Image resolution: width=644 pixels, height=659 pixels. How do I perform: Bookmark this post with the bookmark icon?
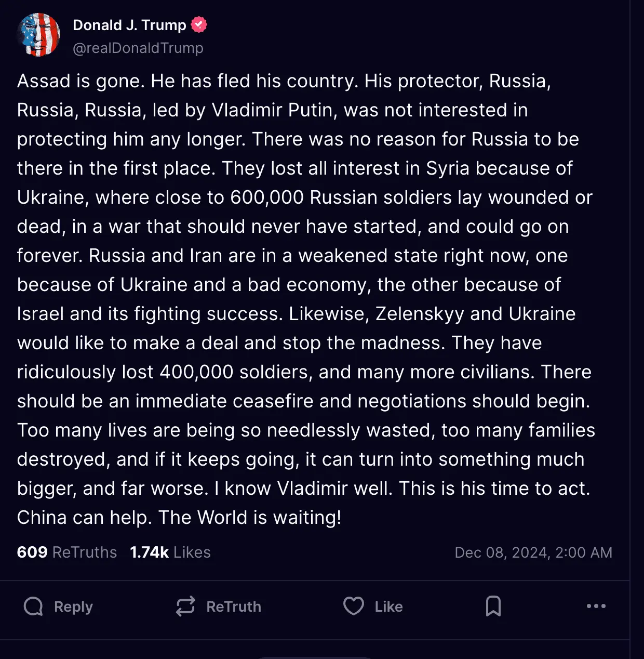[493, 606]
